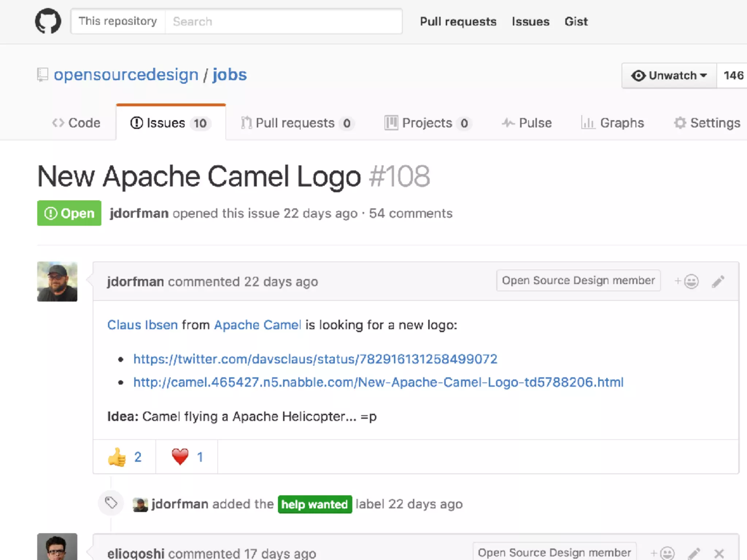The width and height of the screenshot is (747, 560).
Task: Delete elioqoshi's comment with X icon
Action: (x=719, y=553)
